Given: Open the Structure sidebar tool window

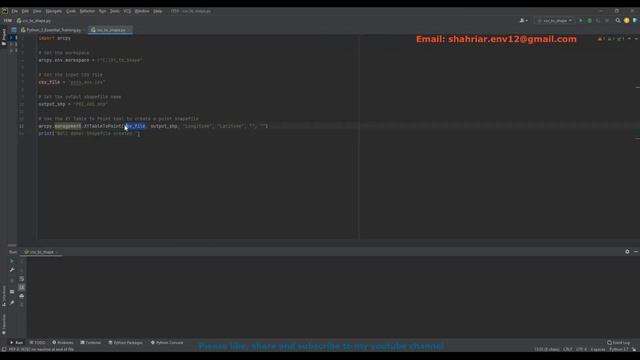Looking at the screenshot, I should (x=4, y=296).
